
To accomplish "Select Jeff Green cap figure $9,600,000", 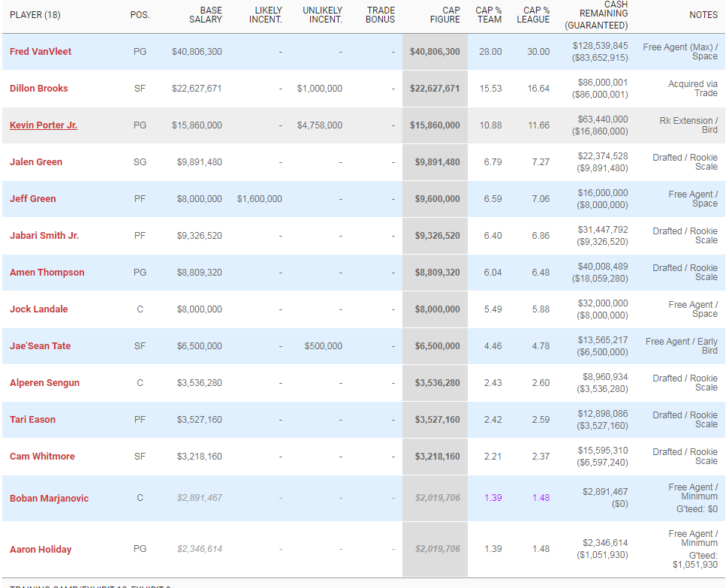I will coord(438,198).
